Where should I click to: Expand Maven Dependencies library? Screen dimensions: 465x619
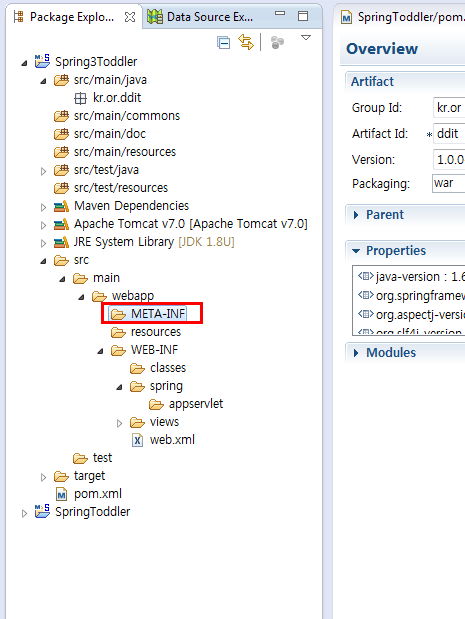43,207
